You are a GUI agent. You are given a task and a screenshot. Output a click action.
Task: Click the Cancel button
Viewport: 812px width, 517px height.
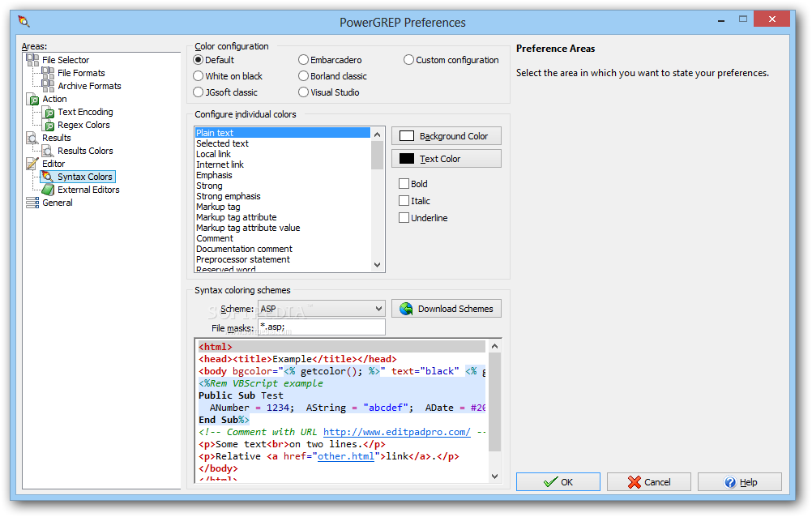649,482
